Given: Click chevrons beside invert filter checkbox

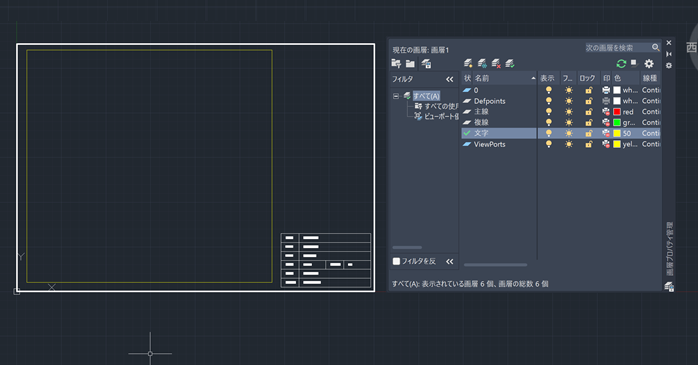Looking at the screenshot, I should click(450, 261).
